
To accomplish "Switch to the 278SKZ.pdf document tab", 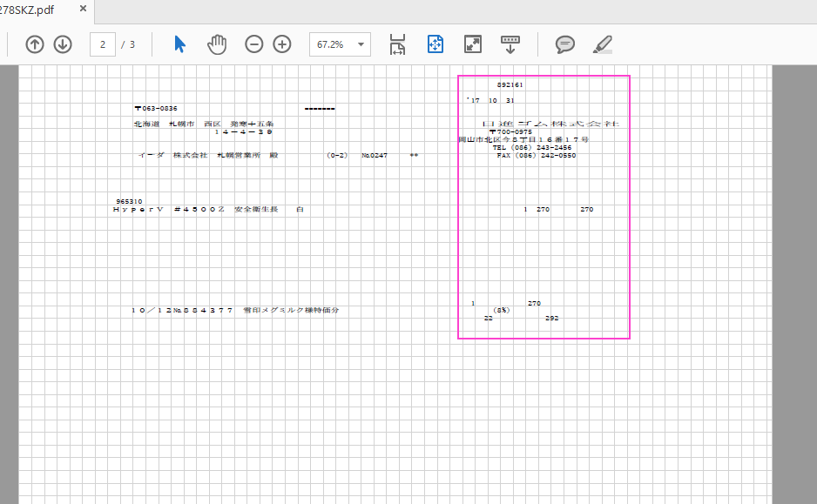I will 30,9.
